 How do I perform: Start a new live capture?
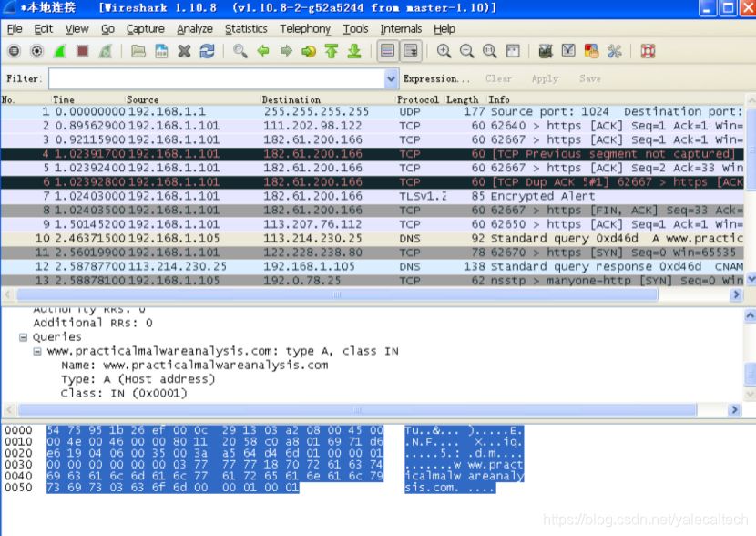tap(60, 51)
